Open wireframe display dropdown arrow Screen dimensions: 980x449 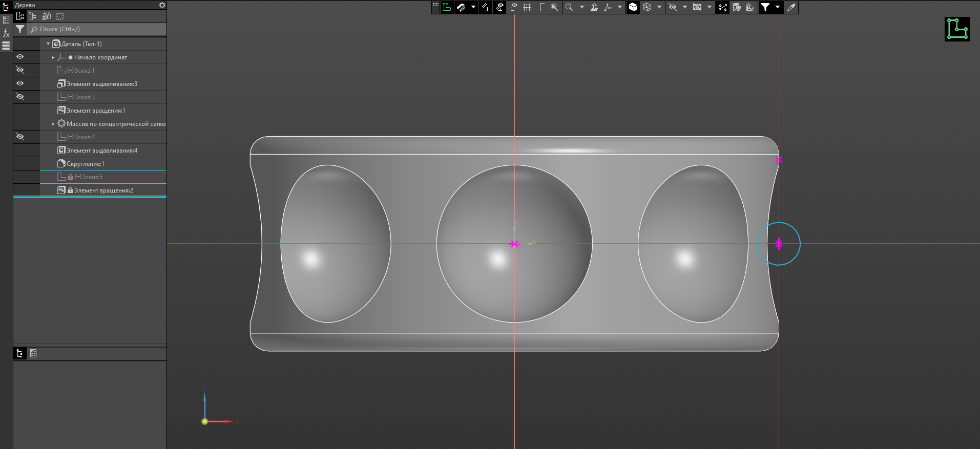coord(659,7)
